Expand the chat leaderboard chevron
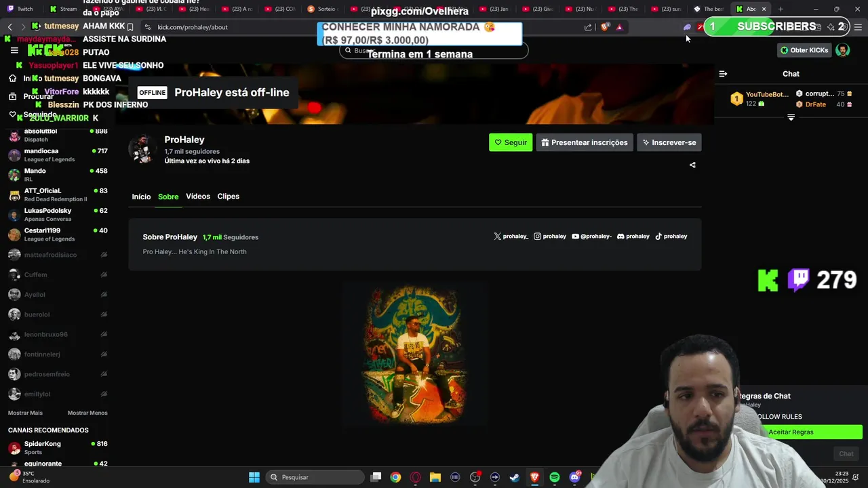The width and height of the screenshot is (868, 488). coord(791,118)
